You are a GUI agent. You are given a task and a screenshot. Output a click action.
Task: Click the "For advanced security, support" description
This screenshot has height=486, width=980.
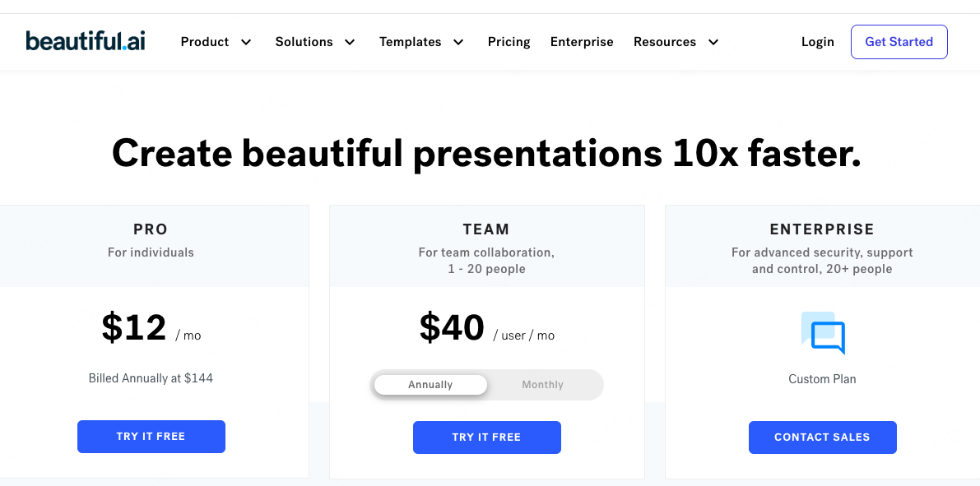click(x=822, y=252)
